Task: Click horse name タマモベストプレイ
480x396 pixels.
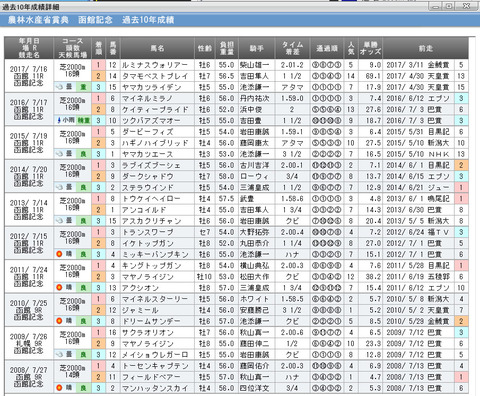Action: pos(155,76)
